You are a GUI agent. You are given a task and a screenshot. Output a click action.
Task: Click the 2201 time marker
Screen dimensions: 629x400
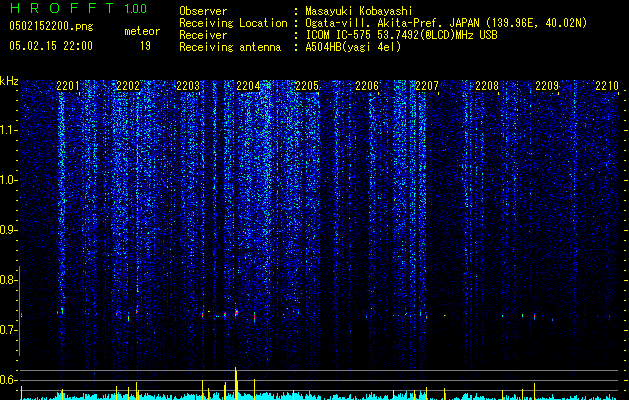[68, 86]
